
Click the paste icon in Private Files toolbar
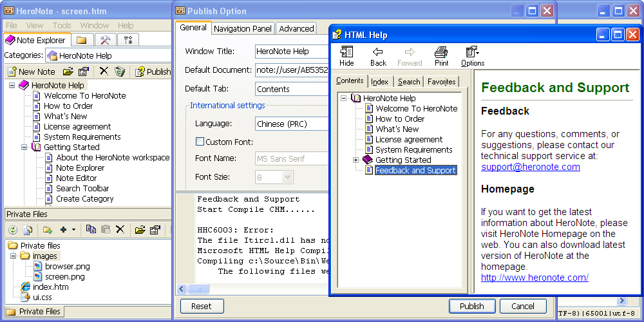(106, 230)
